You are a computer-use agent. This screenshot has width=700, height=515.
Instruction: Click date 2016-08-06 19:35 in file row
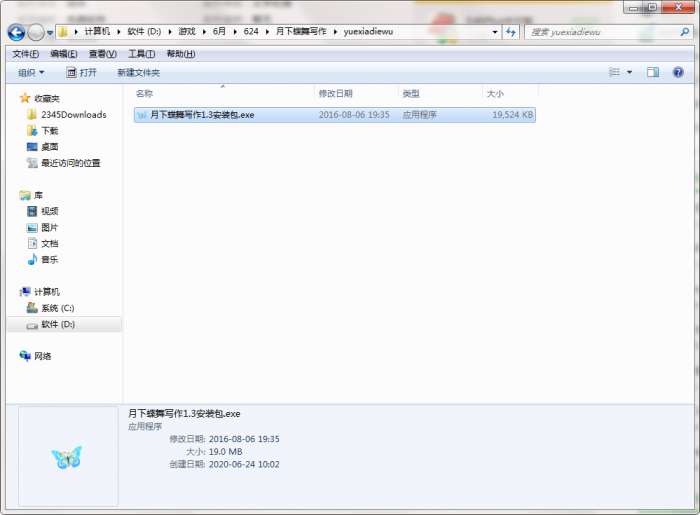[x=354, y=115]
